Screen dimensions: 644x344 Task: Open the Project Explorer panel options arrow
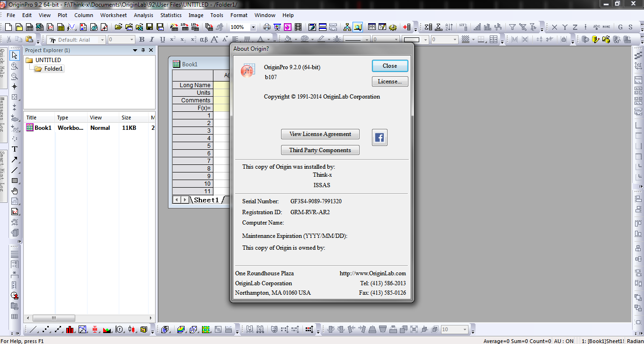pyautogui.click(x=136, y=50)
